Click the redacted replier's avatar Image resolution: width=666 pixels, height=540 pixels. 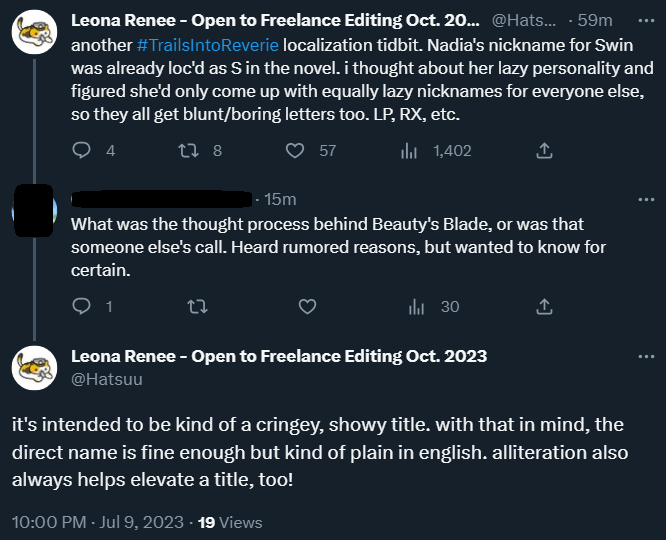click(34, 210)
